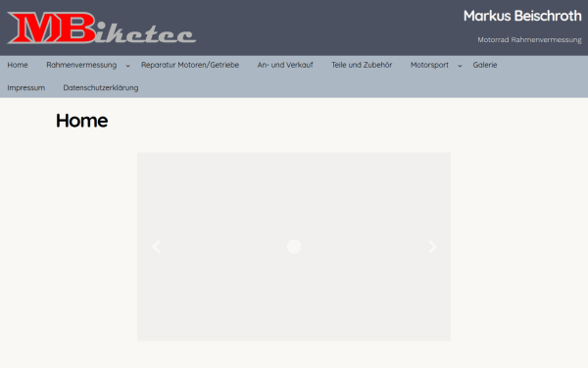Advance to next slide arrow
This screenshot has width=588, height=368.
[432, 246]
